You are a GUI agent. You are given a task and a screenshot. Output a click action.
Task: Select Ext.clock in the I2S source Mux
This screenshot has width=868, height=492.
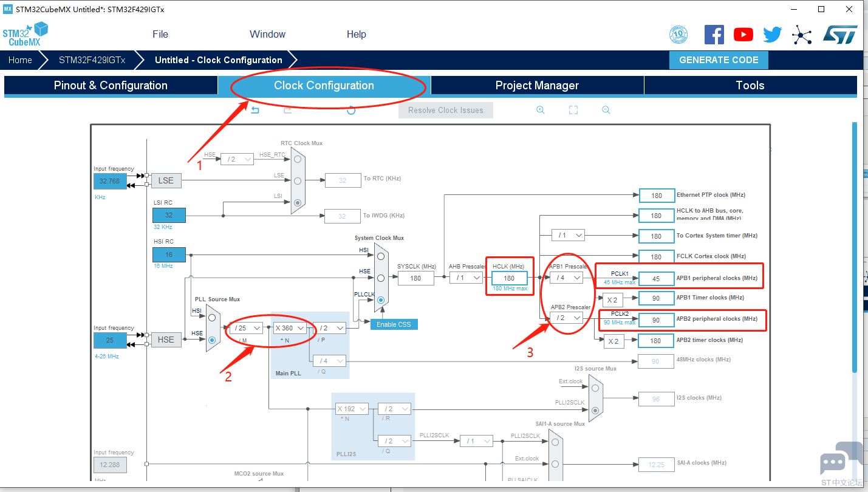pos(595,388)
